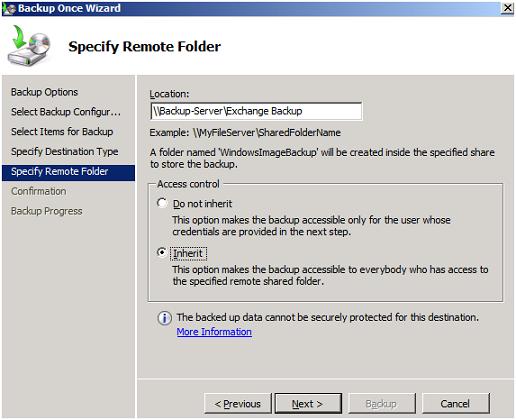516x420 pixels.
Task: Select the Inherit radio button
Action: [162, 253]
